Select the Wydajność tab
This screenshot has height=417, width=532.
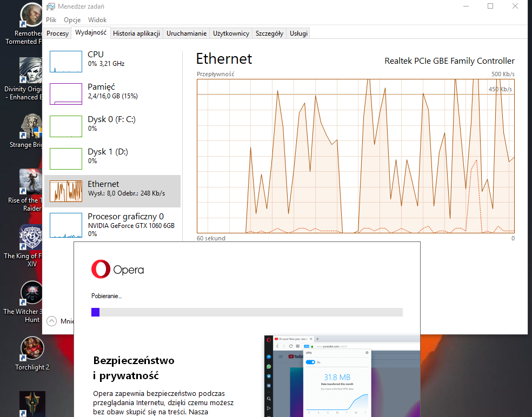pyautogui.click(x=91, y=32)
